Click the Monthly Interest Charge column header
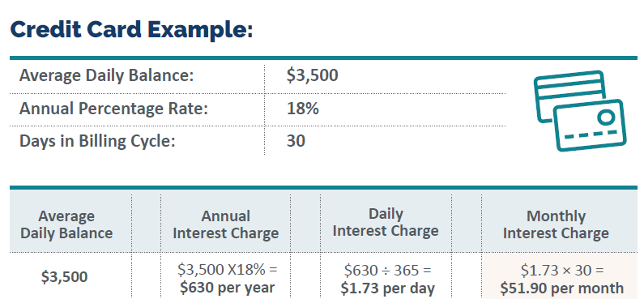This screenshot has width=644, height=299. tap(556, 224)
